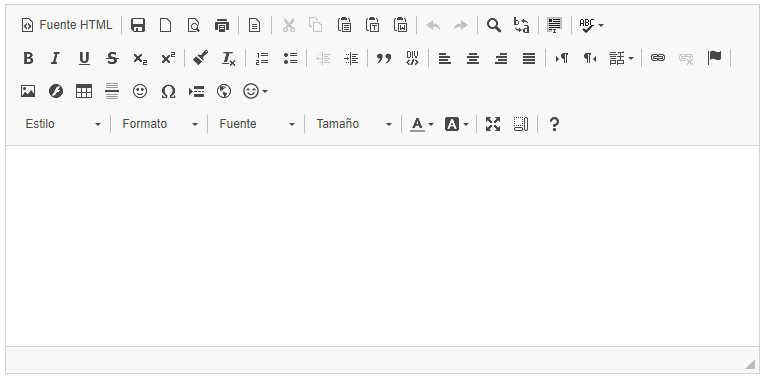The height and width of the screenshot is (381, 770).
Task: Click the Cut scissors icon
Action: click(289, 25)
